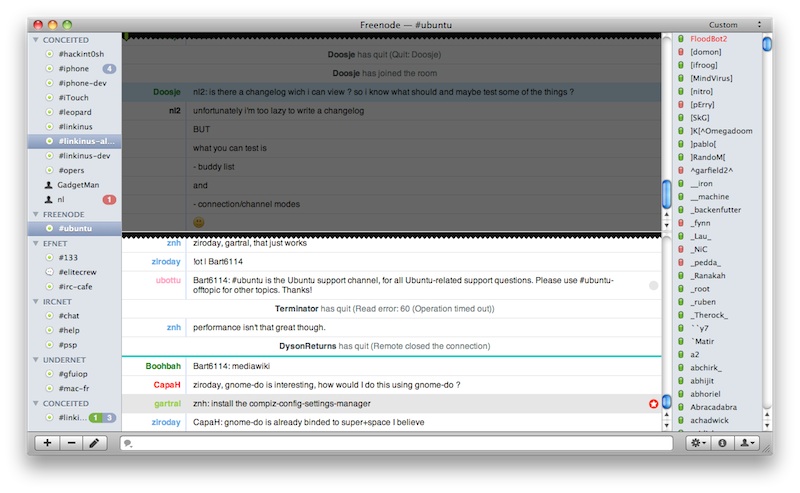Click the plus button to add a channel
This screenshot has height=493, width=800.
[47, 443]
